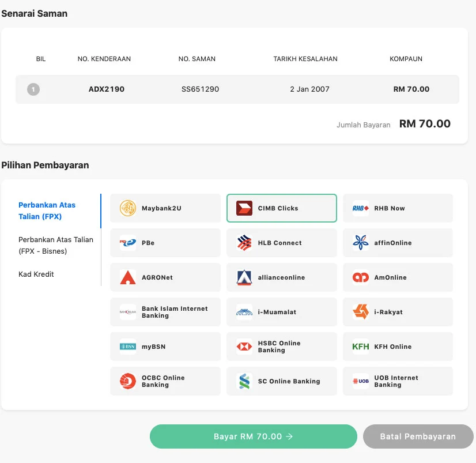Click the offence date 2 Jan 2007
Viewport: 476px width, 463px height.
click(x=309, y=89)
